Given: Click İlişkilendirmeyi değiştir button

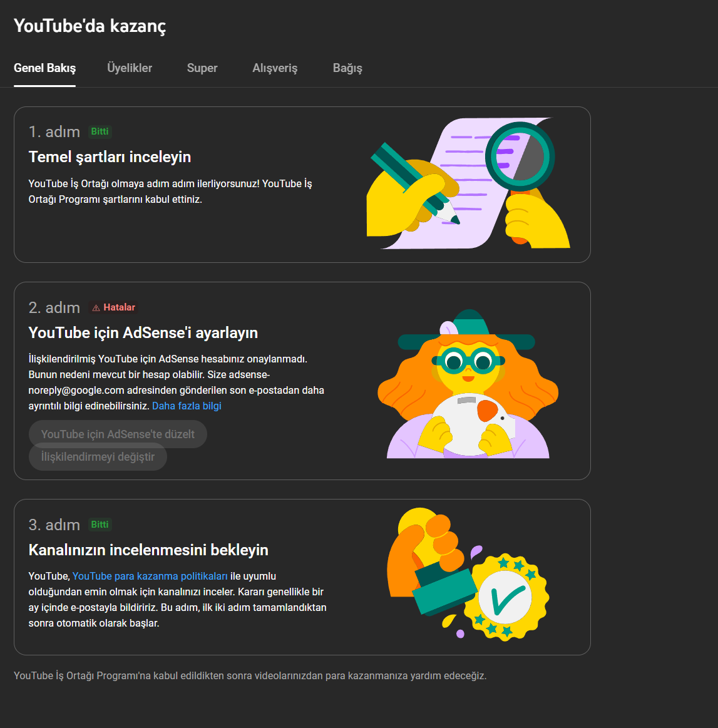Looking at the screenshot, I should [x=98, y=457].
